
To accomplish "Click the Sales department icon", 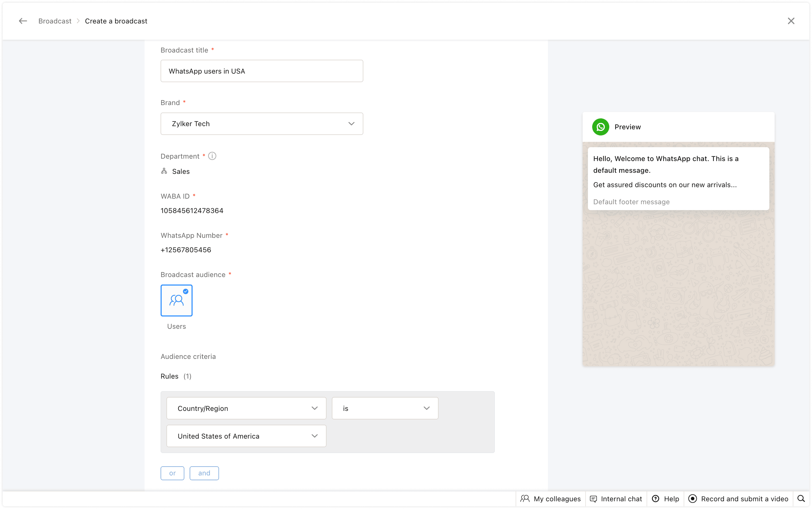I will (x=164, y=171).
